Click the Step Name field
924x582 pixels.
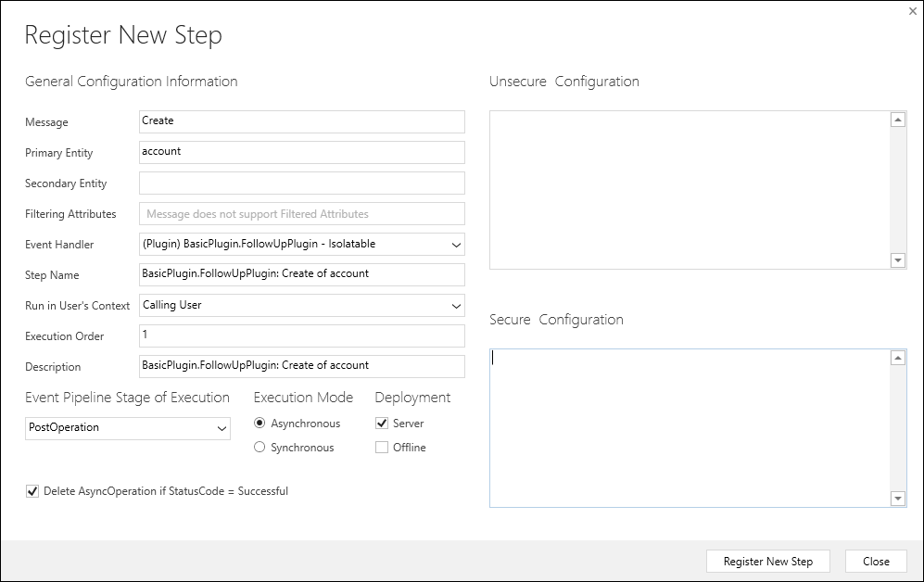click(x=301, y=274)
